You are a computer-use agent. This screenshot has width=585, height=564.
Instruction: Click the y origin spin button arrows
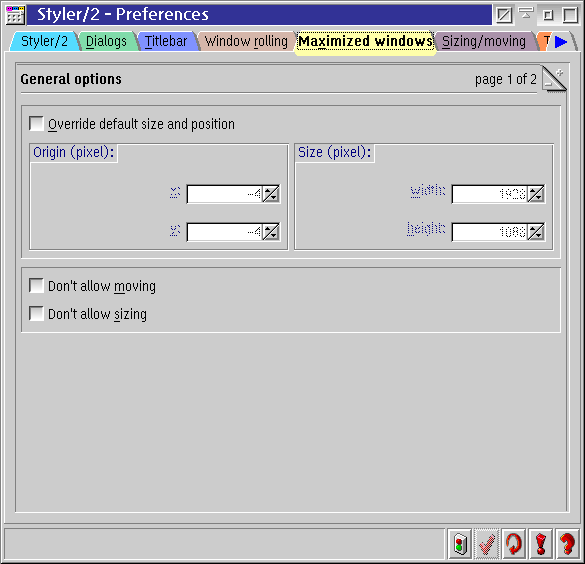pos(271,232)
